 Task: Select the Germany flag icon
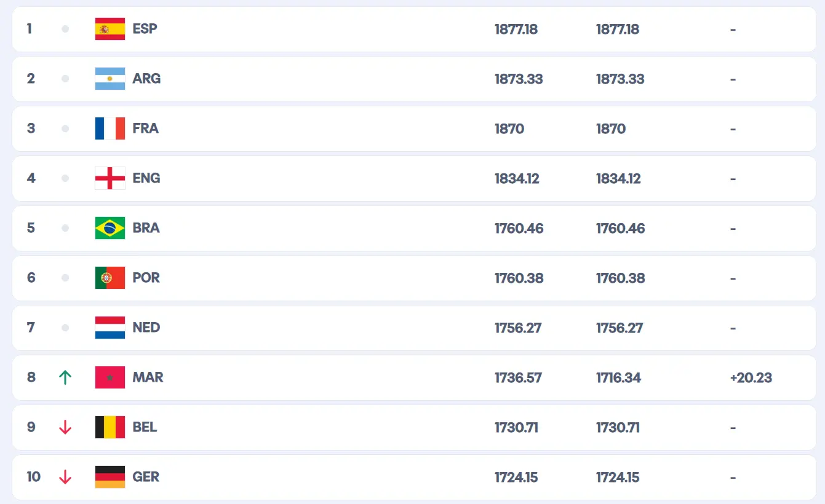(110, 477)
